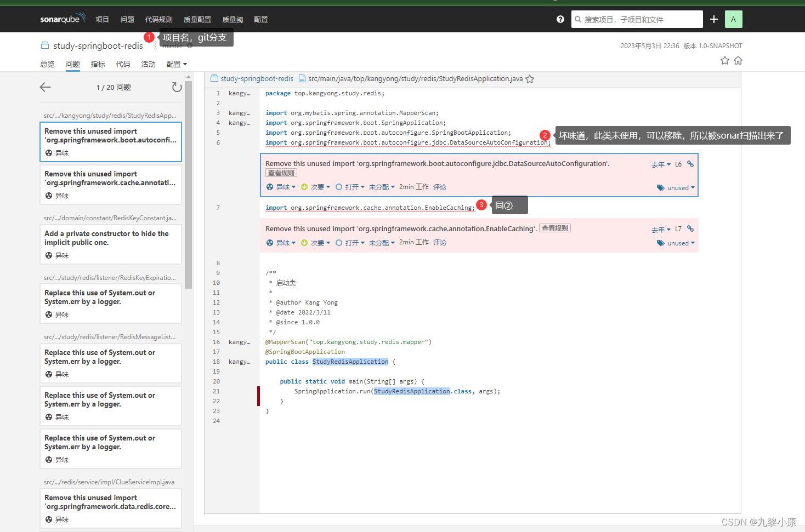
Task: Click the project folder icon beside study-springboot-redis breadcrumb
Action: [214, 78]
